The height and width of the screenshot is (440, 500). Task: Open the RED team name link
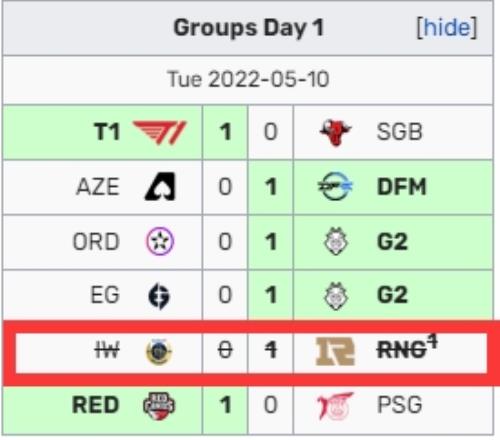(96, 405)
